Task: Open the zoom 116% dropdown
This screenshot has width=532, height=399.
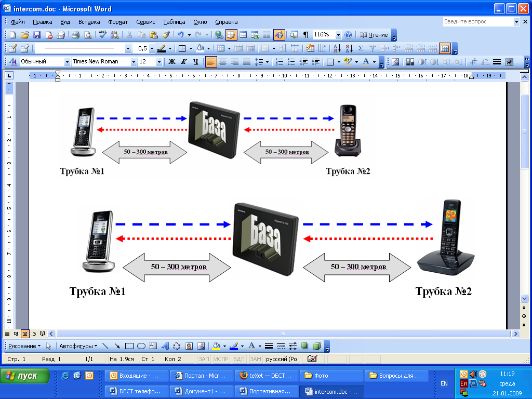Action: pos(338,35)
